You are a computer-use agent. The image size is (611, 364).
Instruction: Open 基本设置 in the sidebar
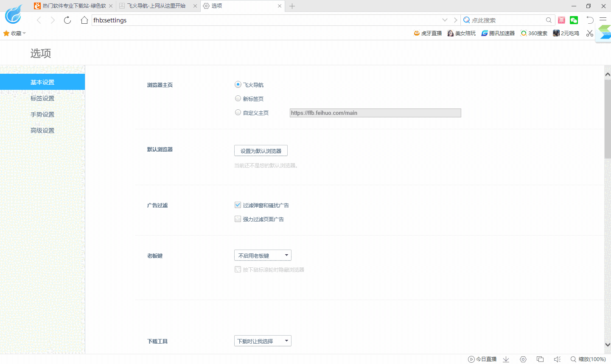click(x=42, y=82)
